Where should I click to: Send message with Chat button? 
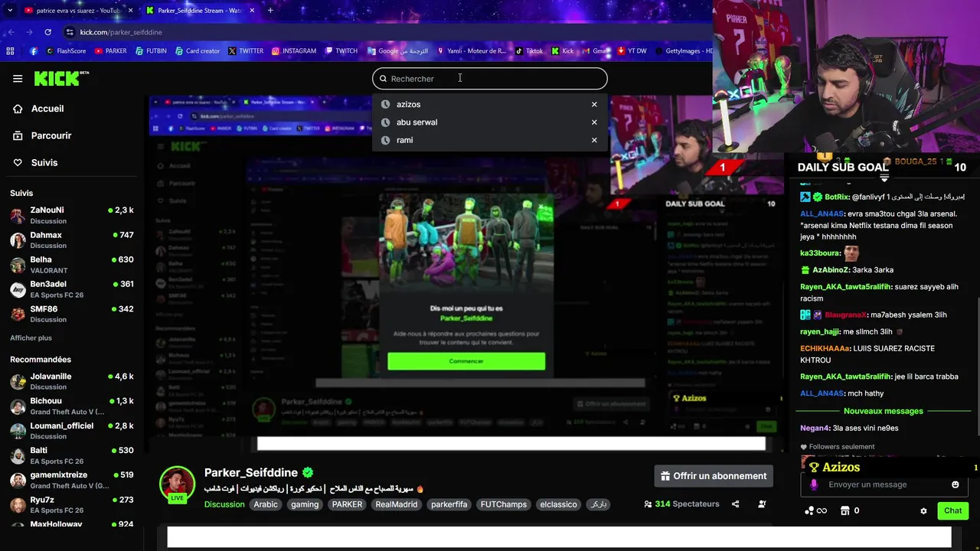click(952, 510)
